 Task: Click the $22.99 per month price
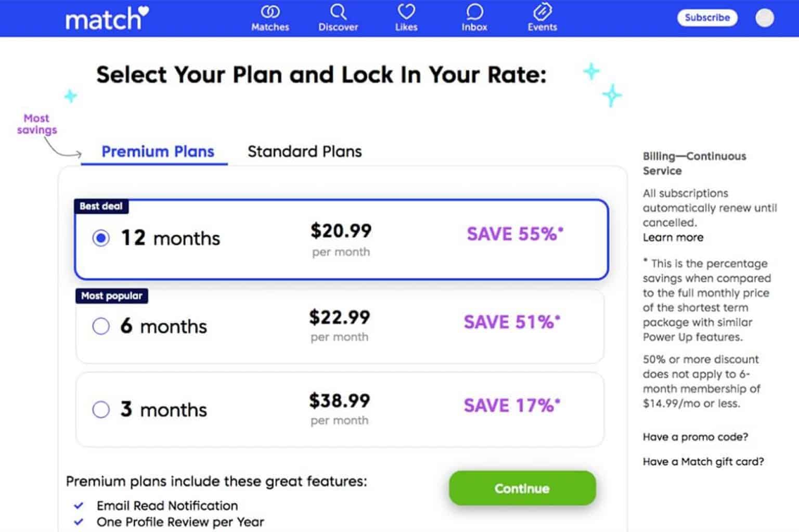[x=340, y=317]
